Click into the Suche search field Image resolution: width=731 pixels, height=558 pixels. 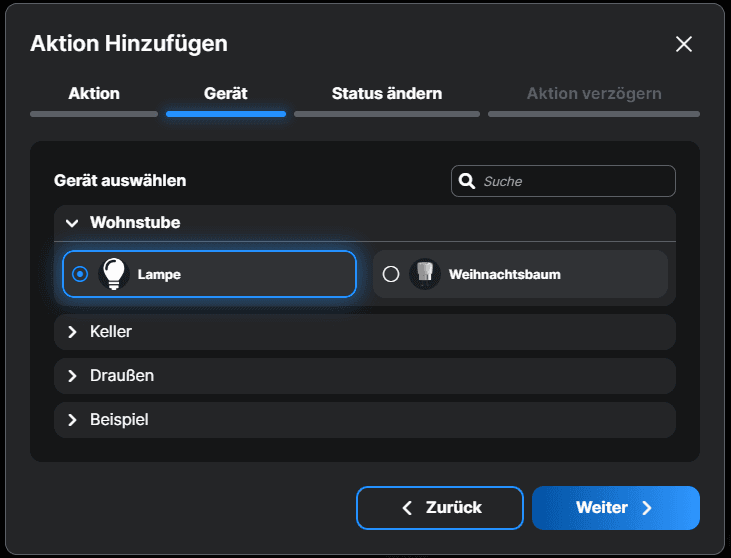pyautogui.click(x=575, y=181)
